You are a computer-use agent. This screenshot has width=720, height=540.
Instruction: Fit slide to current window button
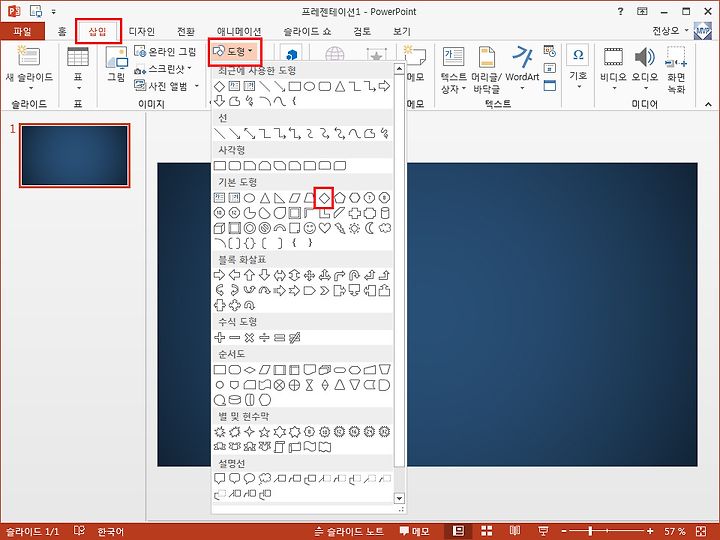click(701, 531)
